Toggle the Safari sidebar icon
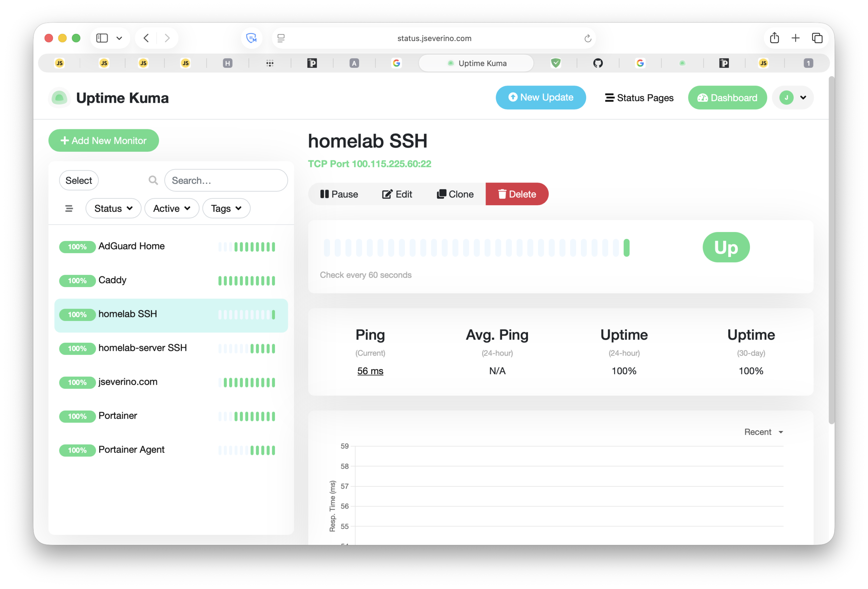Image resolution: width=868 pixels, height=589 pixels. [x=102, y=38]
